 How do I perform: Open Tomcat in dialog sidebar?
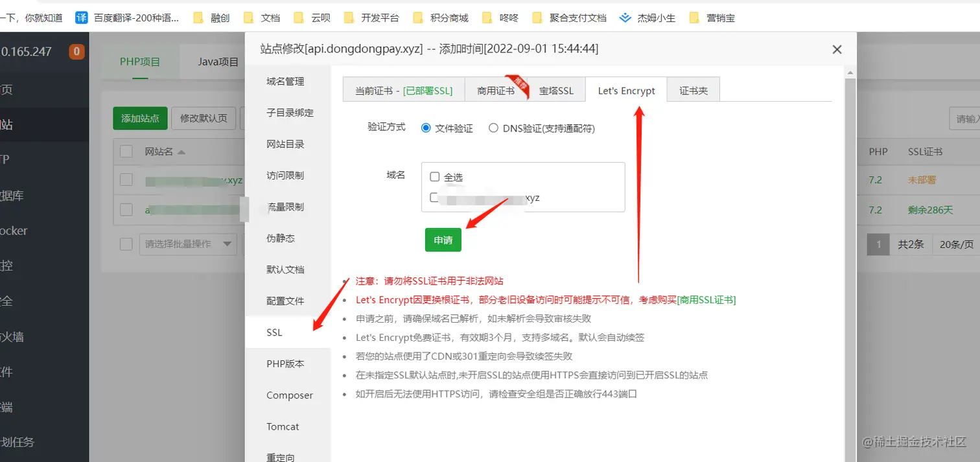click(x=283, y=426)
